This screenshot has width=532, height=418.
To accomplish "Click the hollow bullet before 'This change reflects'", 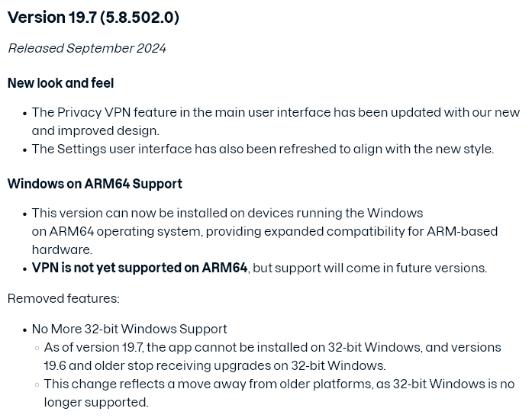I will click(x=37, y=384).
